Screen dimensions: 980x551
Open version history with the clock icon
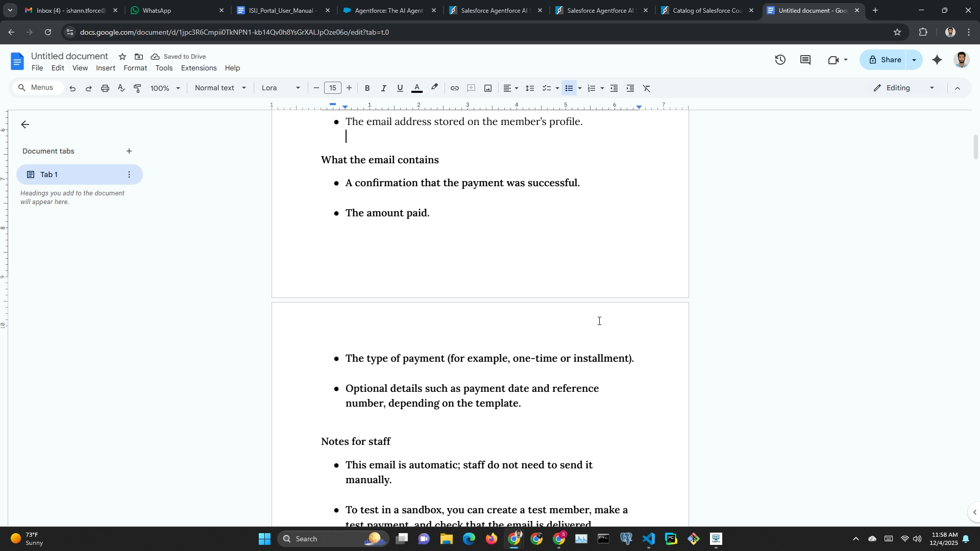780,60
